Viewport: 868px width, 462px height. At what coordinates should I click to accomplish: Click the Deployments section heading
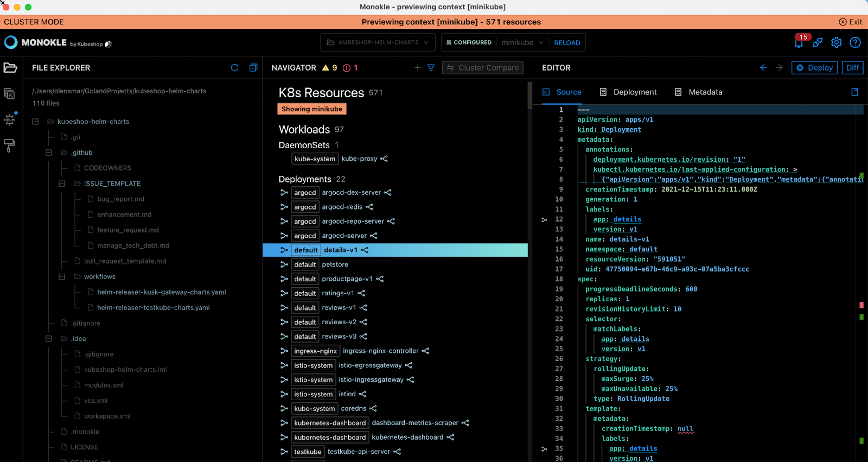click(305, 179)
